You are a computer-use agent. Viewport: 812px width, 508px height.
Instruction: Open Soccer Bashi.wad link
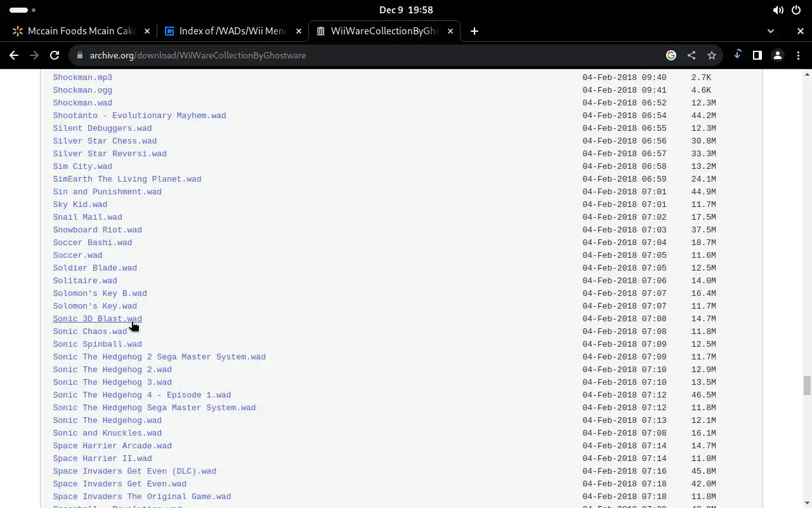[93, 243]
